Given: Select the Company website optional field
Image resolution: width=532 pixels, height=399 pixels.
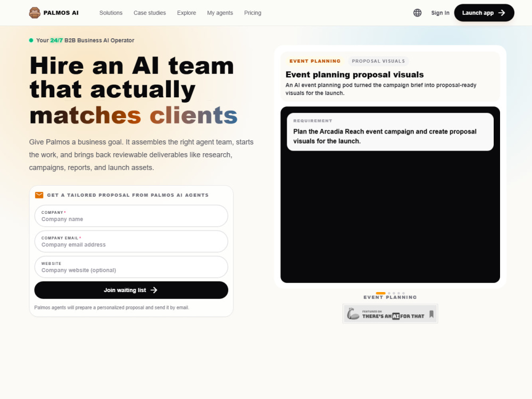Looking at the screenshot, I should pyautogui.click(x=131, y=267).
